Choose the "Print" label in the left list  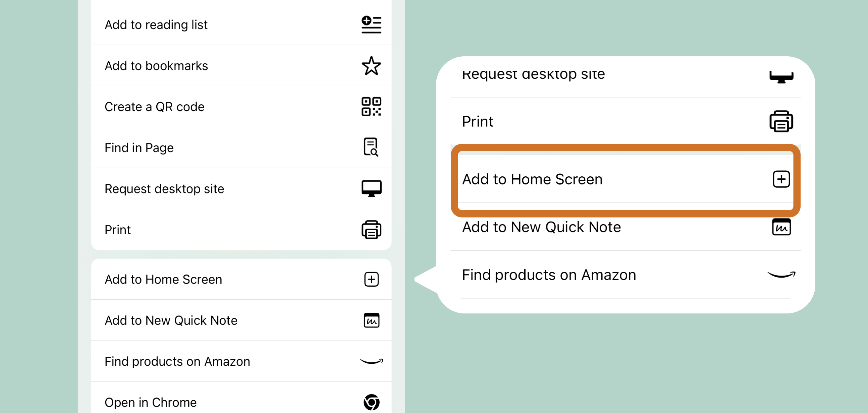tap(117, 230)
